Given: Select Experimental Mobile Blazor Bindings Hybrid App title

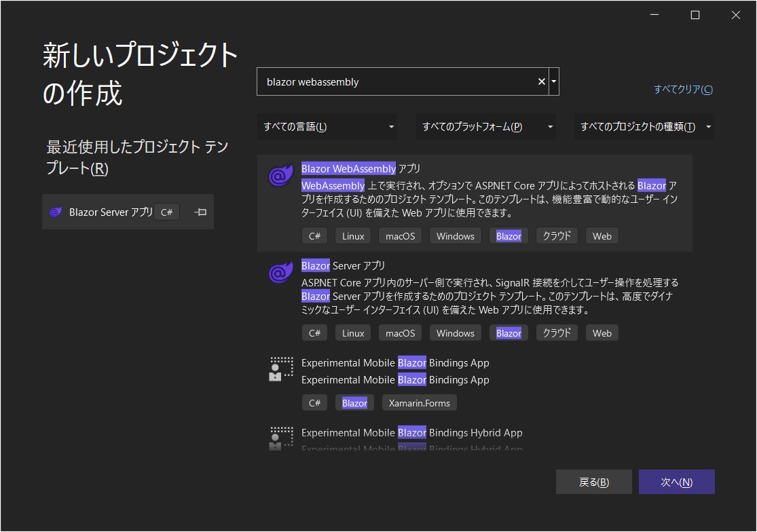Looking at the screenshot, I should (412, 433).
